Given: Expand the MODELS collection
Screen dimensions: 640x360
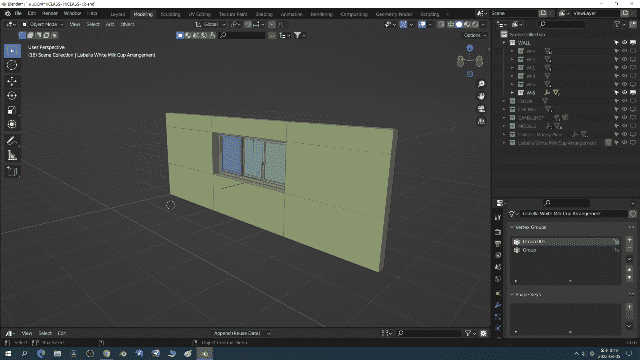Looking at the screenshot, I should click(504, 126).
